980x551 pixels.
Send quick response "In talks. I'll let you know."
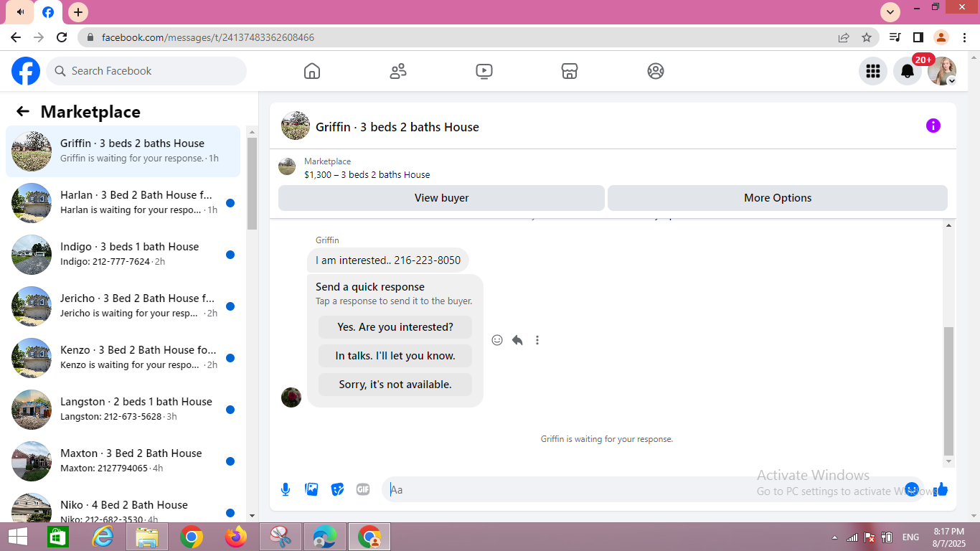point(395,356)
